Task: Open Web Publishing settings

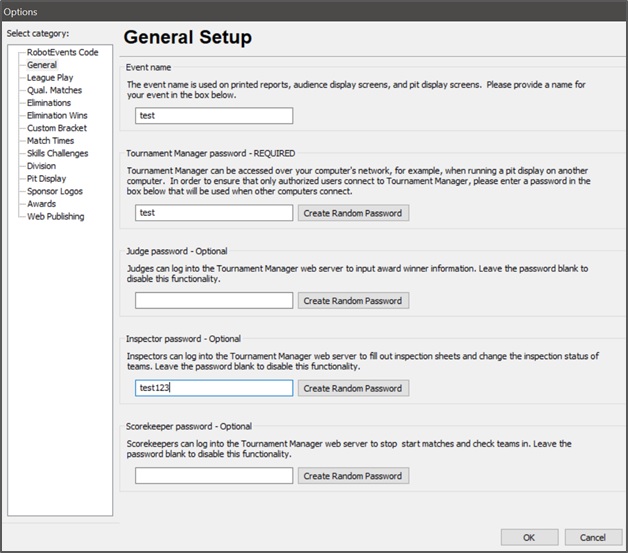Action: [55, 216]
